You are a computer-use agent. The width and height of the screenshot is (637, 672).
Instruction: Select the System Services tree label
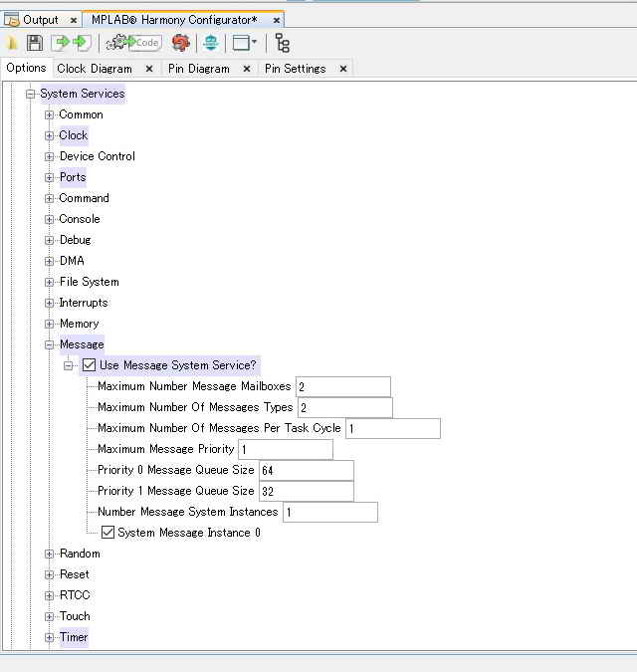click(x=83, y=94)
